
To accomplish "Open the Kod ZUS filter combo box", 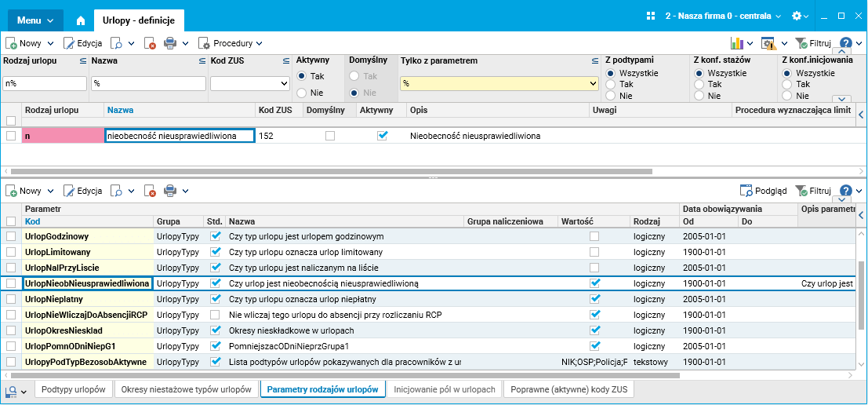I will click(x=249, y=83).
